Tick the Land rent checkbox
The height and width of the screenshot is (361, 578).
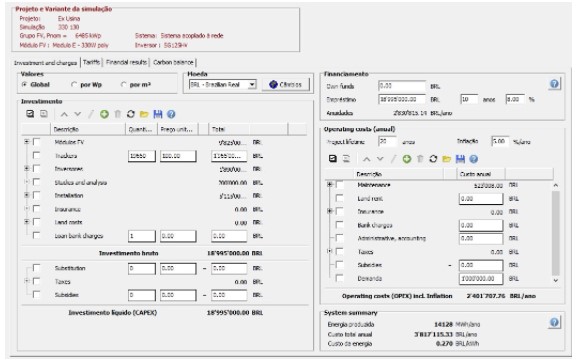tap(340, 198)
